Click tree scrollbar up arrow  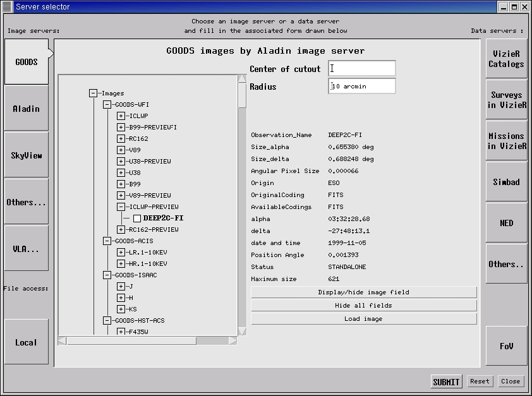[x=242, y=78]
